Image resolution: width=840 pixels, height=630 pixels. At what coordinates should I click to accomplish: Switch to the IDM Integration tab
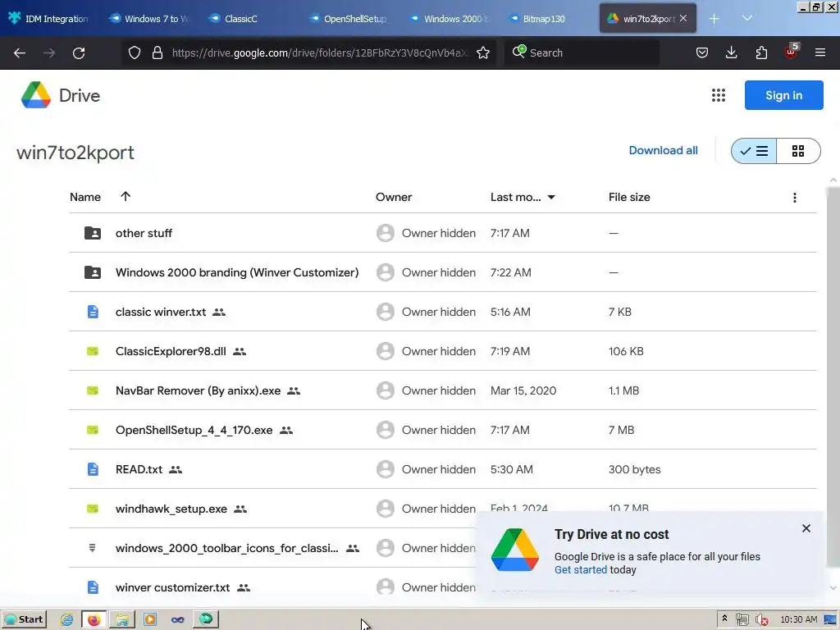49,18
